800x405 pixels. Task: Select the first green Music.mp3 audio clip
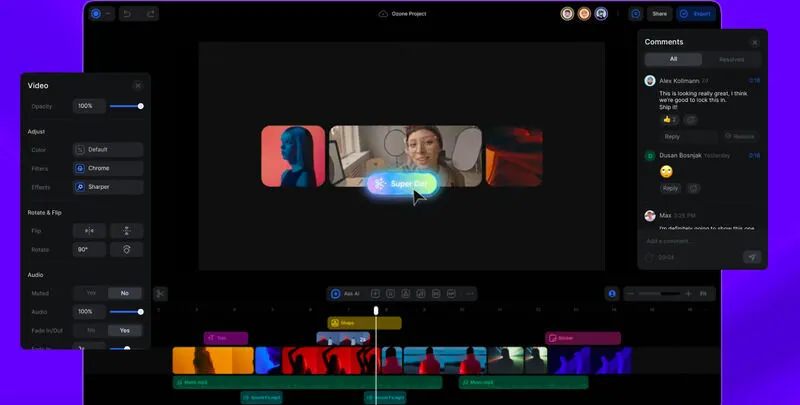pos(307,383)
